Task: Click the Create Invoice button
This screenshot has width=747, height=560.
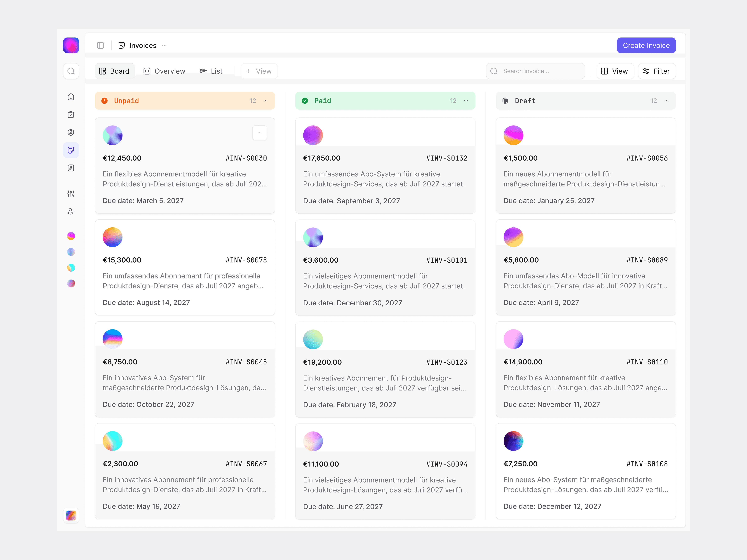Action: pos(646,46)
